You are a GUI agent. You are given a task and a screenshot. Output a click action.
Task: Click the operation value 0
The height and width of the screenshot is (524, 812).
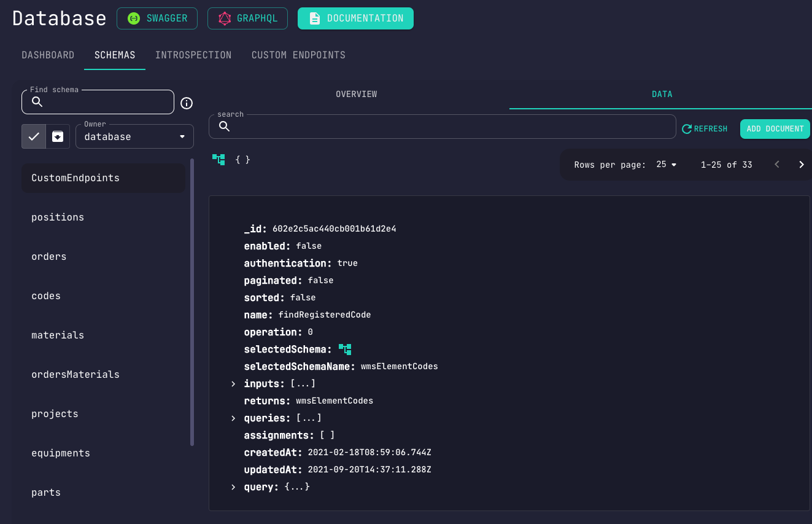pos(310,332)
